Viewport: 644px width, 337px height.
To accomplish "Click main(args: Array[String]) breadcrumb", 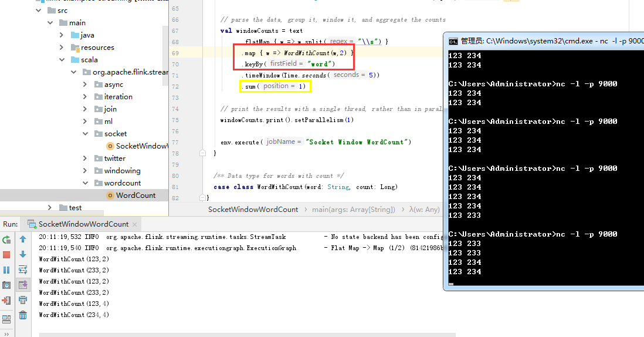I will 354,210.
